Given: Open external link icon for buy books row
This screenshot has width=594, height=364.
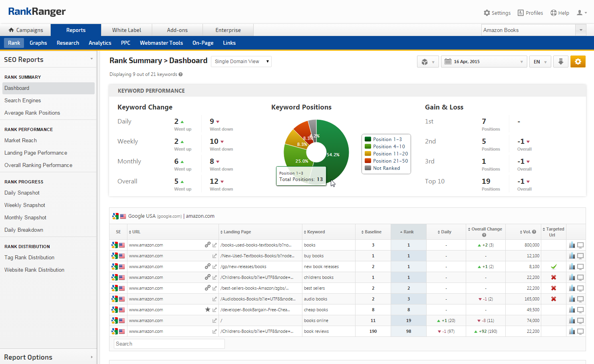Looking at the screenshot, I should coord(215,256).
